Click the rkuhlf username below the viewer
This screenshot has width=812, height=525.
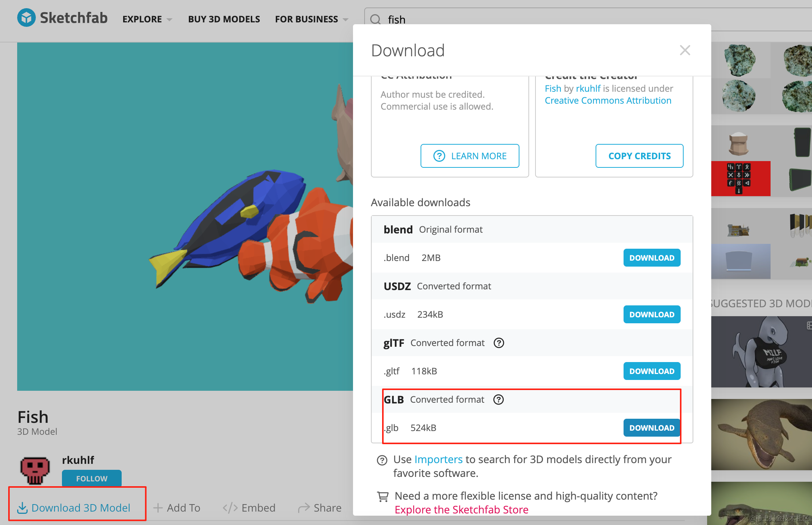[x=78, y=460]
